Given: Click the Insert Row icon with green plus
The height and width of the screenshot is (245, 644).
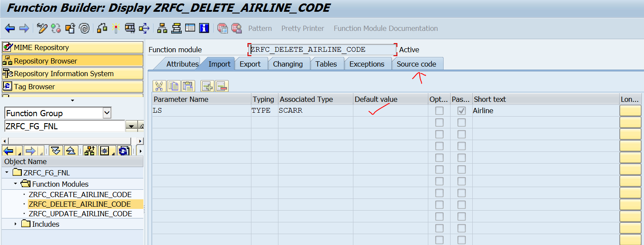Looking at the screenshot, I should point(207,86).
